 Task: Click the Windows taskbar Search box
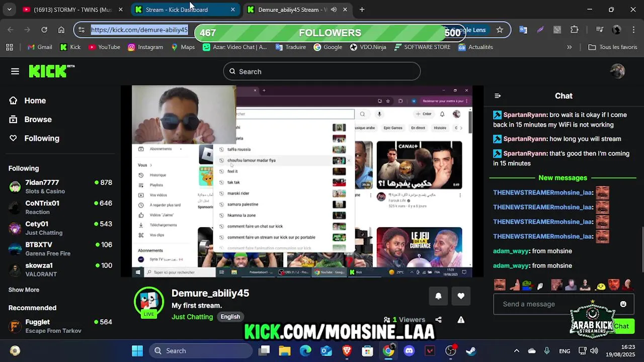200,351
